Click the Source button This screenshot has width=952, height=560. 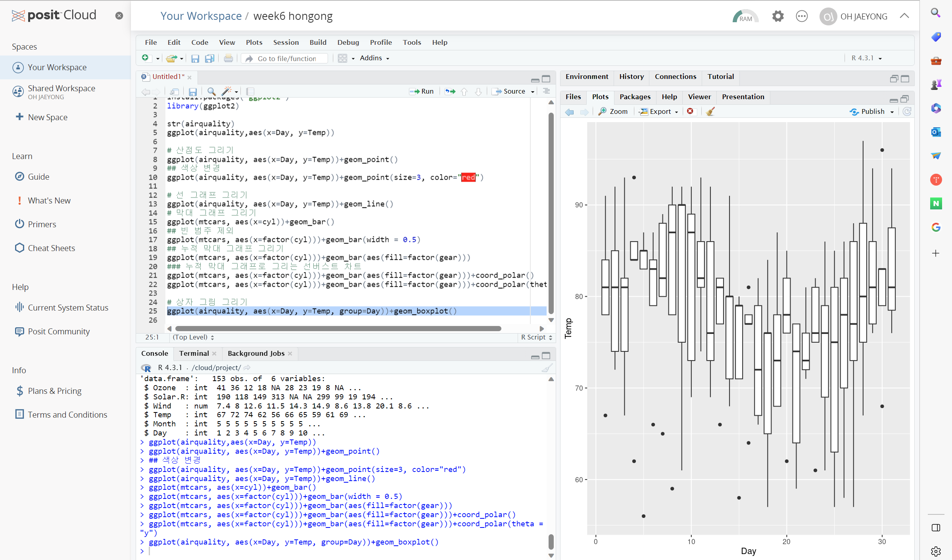(509, 92)
